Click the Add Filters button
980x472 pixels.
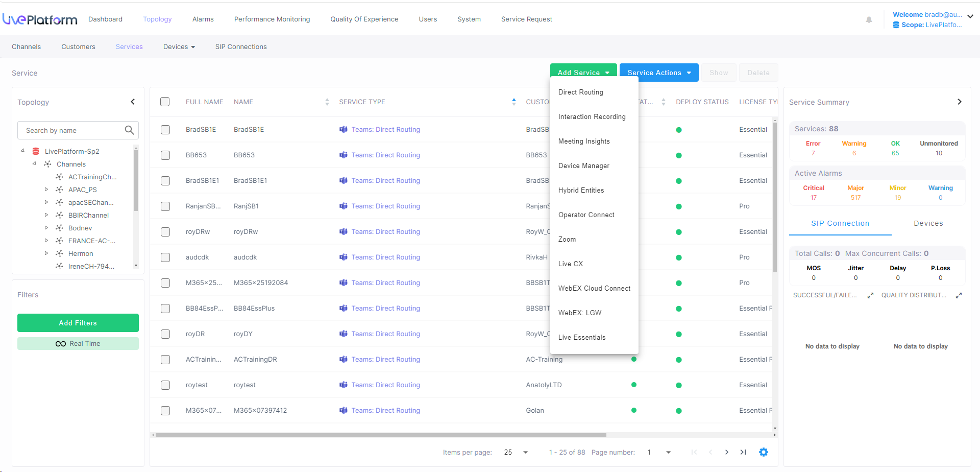[78, 323]
